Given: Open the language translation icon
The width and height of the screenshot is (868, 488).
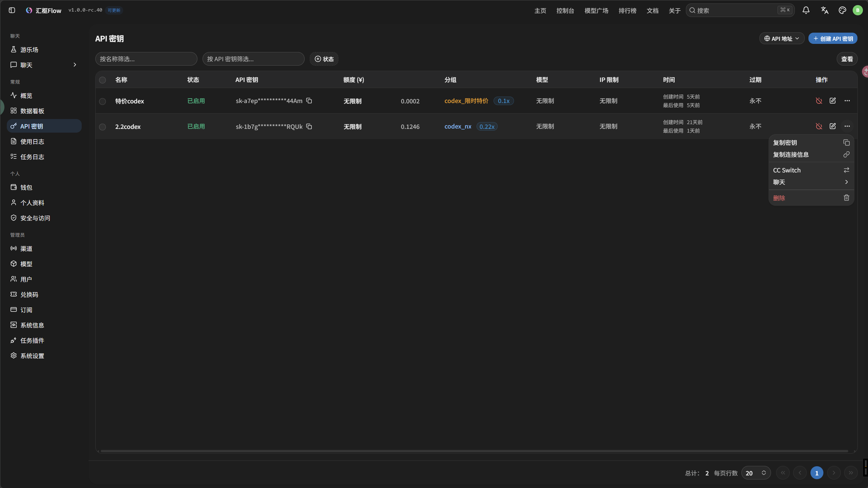Looking at the screenshot, I should 824,10.
